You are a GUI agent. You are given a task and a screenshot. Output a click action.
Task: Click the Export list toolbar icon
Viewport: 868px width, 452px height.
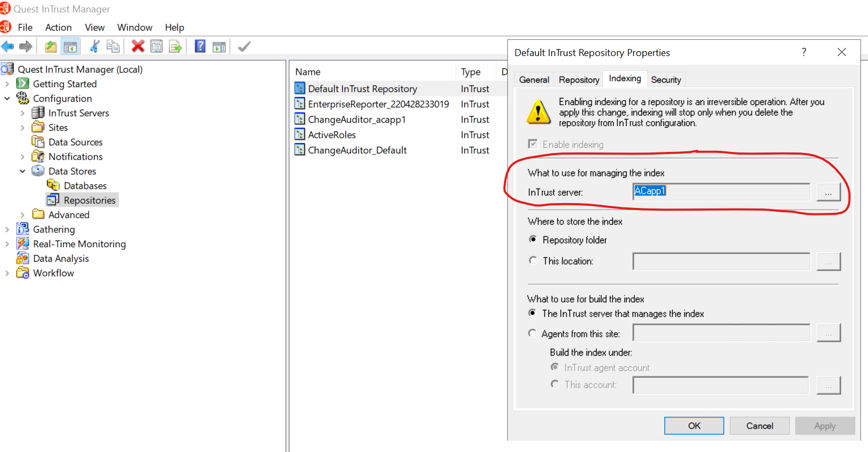(x=175, y=47)
